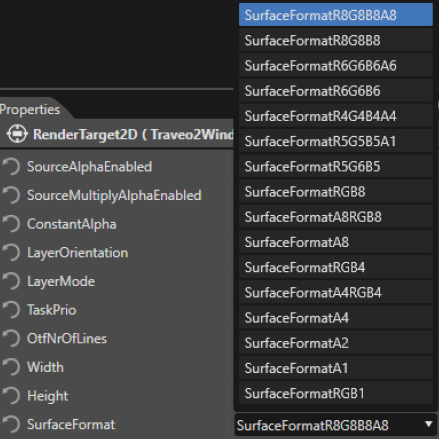Reset the SurfaceFormat property

coord(11,424)
